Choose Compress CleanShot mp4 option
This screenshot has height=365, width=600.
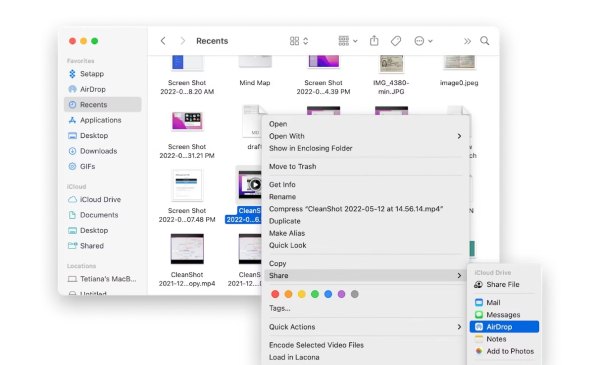pos(365,209)
